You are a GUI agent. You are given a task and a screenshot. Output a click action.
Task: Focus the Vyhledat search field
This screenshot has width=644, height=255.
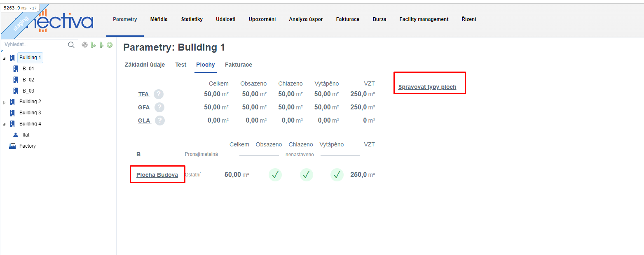coord(34,45)
